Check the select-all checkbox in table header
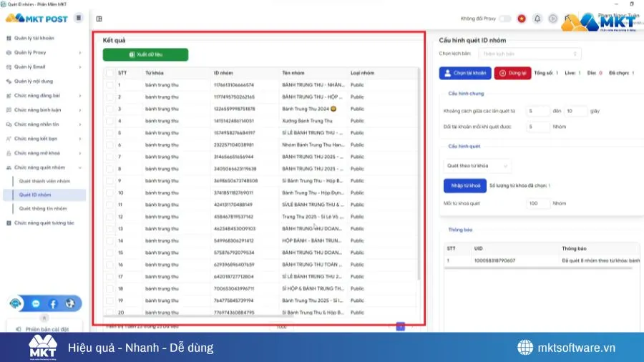Image resolution: width=644 pixels, height=362 pixels. [109, 73]
